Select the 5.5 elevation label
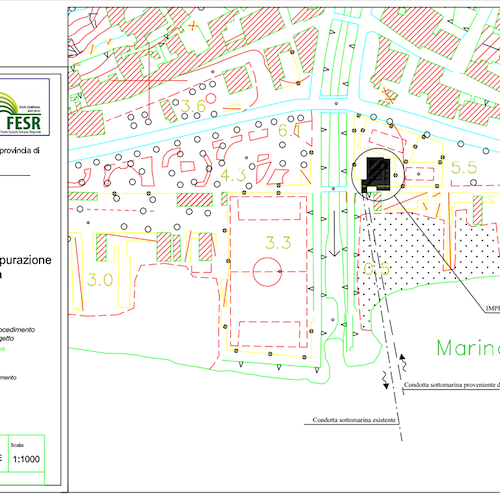The width and height of the screenshot is (500, 500). 464,167
